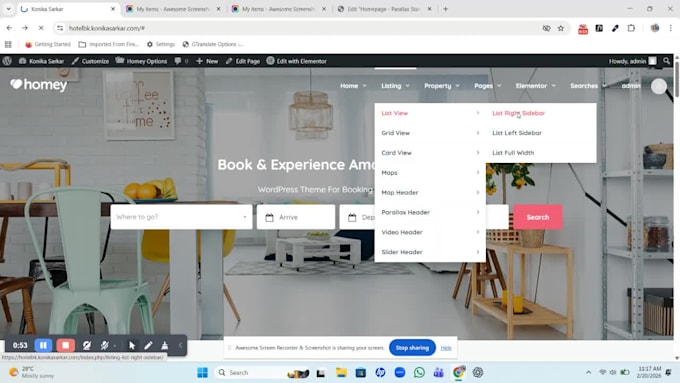
Task: Open the Getting Started bookmark
Action: [48, 44]
